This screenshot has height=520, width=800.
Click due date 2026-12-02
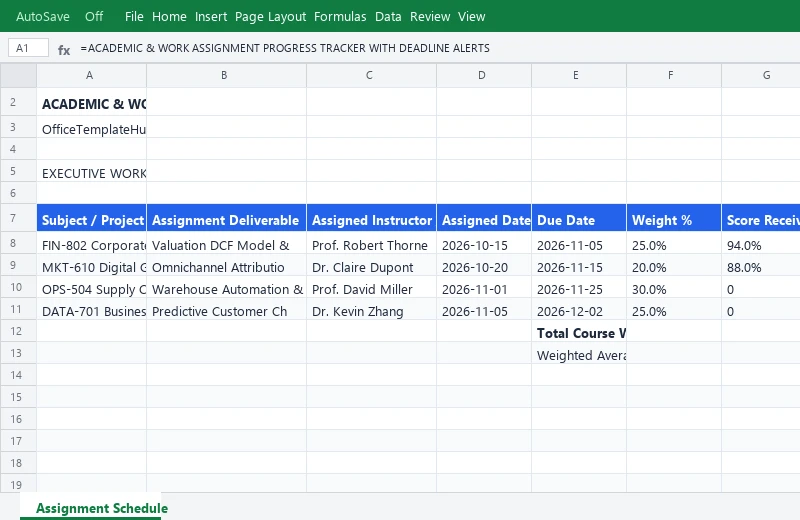[x=579, y=311]
